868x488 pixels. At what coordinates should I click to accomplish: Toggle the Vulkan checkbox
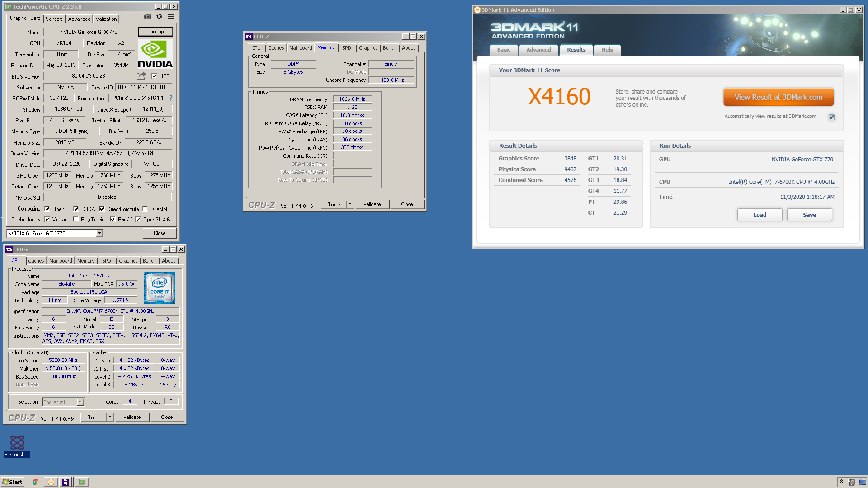(x=47, y=220)
